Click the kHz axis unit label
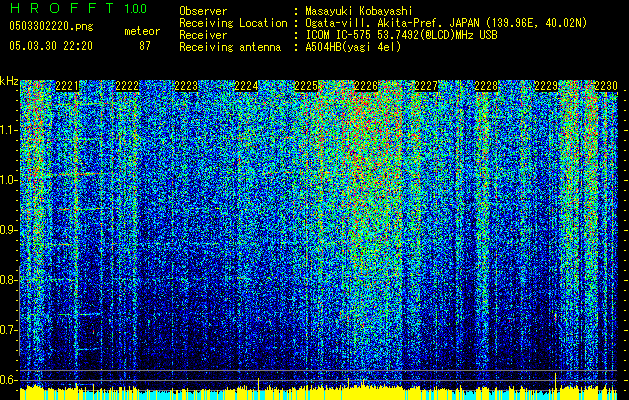 tap(9, 81)
